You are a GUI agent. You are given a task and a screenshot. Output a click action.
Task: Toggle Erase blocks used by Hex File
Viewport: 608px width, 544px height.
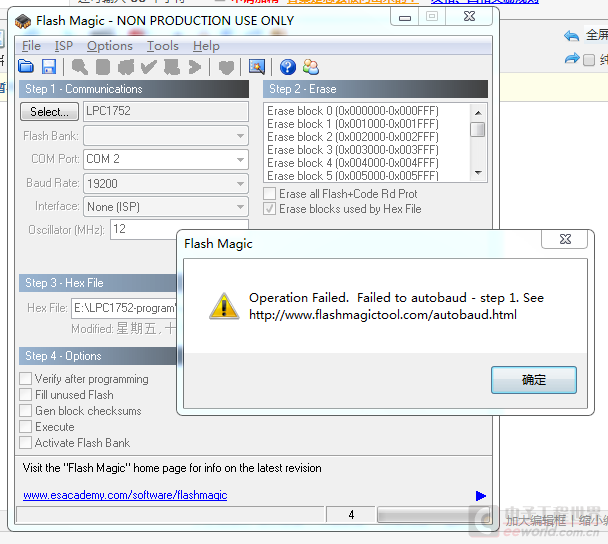click(269, 209)
